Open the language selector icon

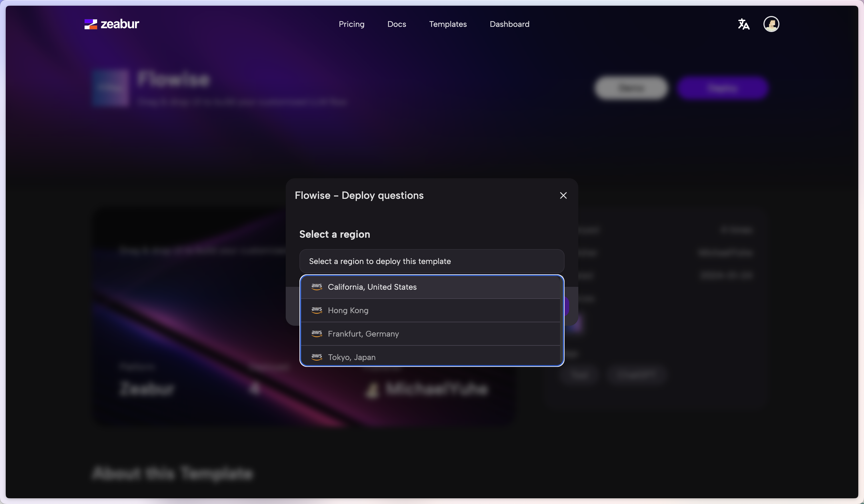pyautogui.click(x=743, y=24)
